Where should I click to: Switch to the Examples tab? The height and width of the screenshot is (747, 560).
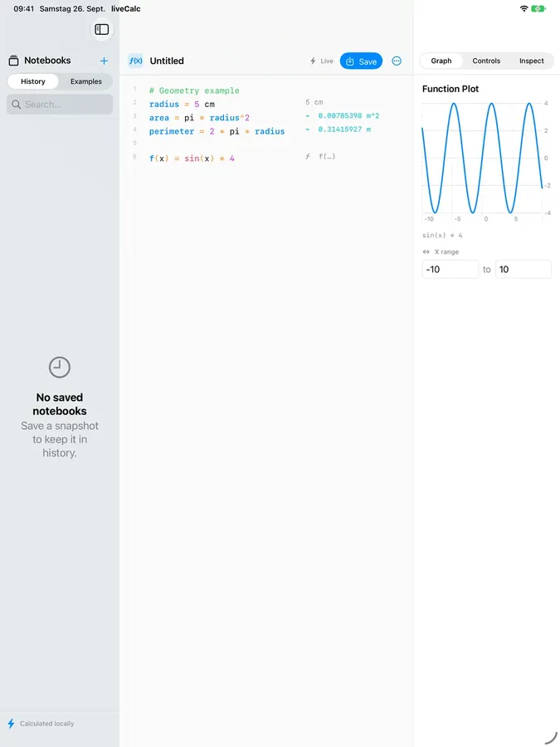(x=85, y=81)
